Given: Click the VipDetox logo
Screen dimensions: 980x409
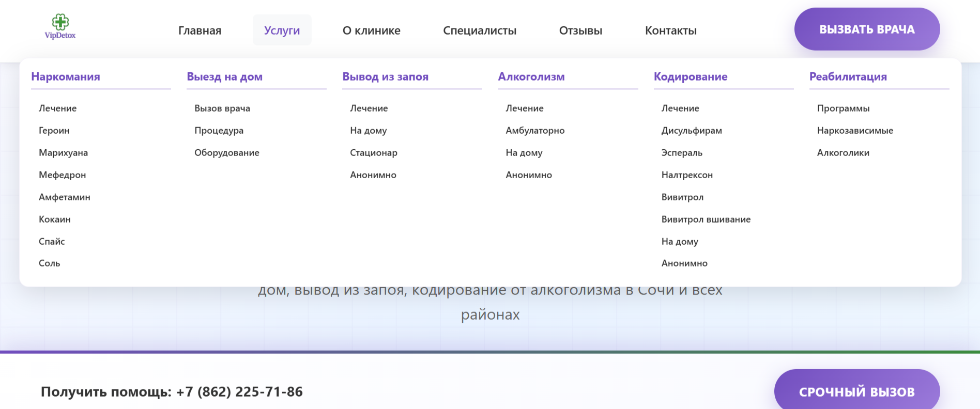Looking at the screenshot, I should tap(60, 27).
